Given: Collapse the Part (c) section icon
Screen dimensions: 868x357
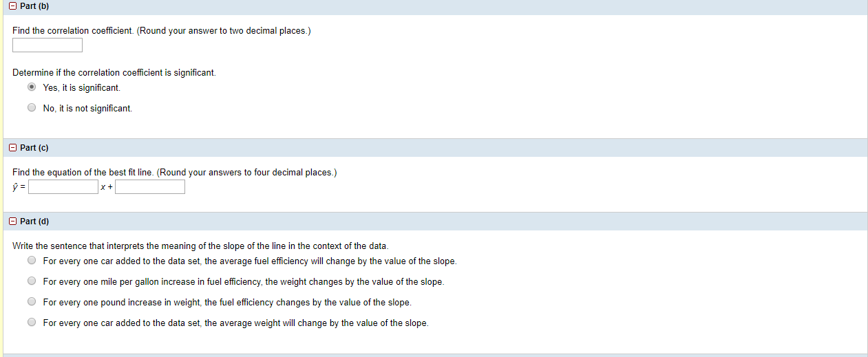Looking at the screenshot, I should pos(13,148).
